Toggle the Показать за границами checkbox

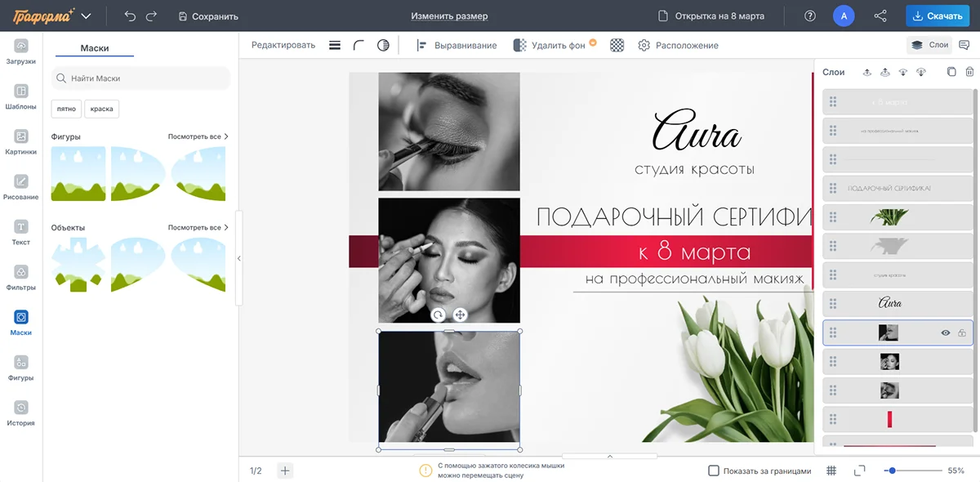[x=714, y=471]
